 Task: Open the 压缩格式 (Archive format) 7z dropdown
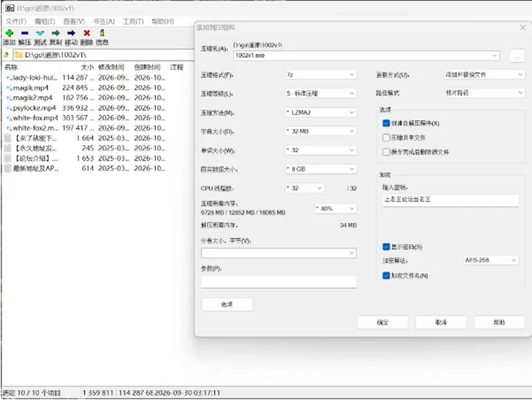click(321, 75)
